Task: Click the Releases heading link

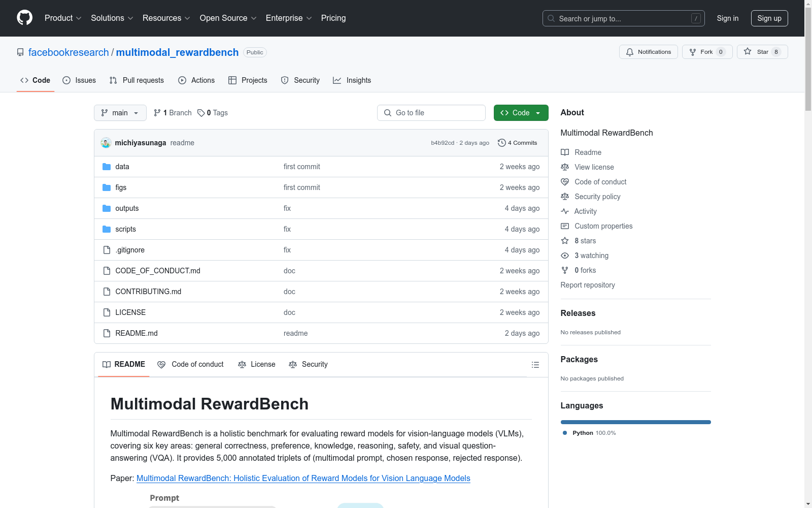Action: pos(578,313)
